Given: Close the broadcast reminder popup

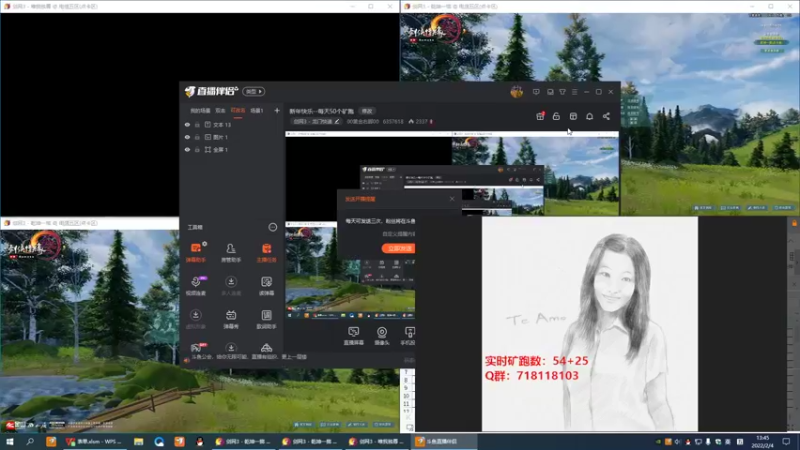Looking at the screenshot, I should coord(452,198).
